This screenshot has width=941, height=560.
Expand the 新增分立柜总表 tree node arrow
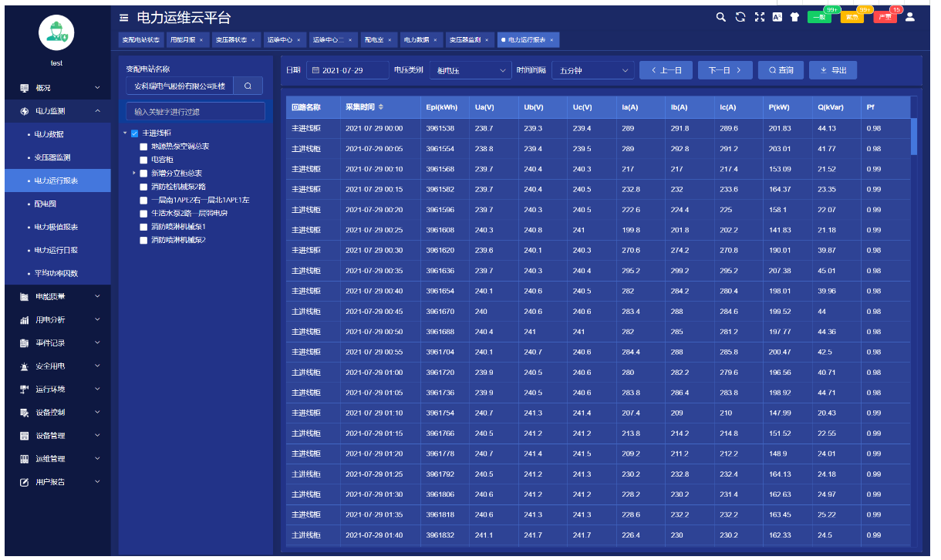tap(134, 173)
